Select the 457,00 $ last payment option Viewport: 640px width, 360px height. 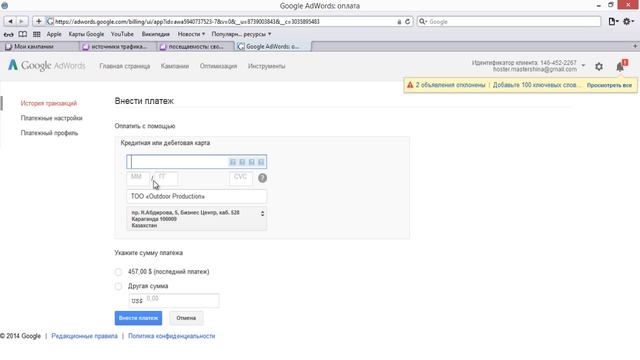click(x=118, y=272)
